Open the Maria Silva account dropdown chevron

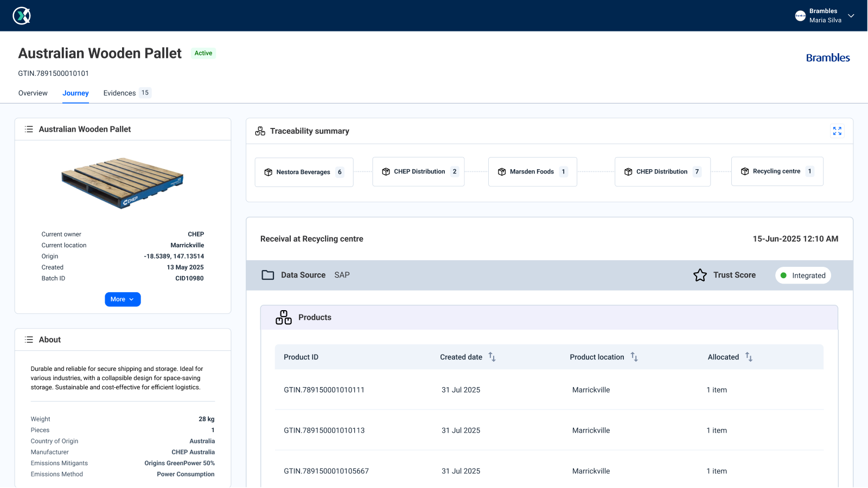point(851,16)
